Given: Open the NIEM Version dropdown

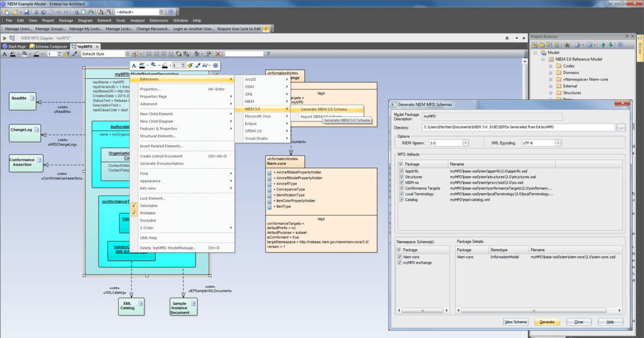Looking at the screenshot, I should (x=466, y=142).
